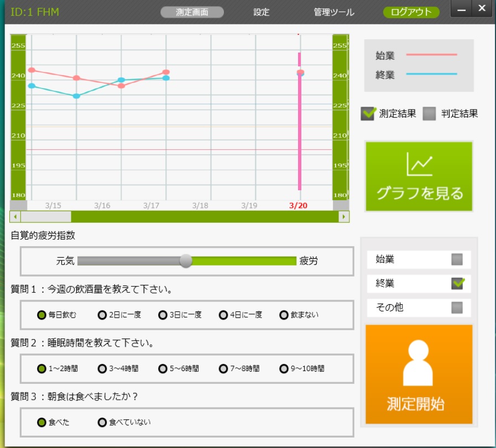
Task: Select 4日に一度 radio option
Action: [x=223, y=315]
